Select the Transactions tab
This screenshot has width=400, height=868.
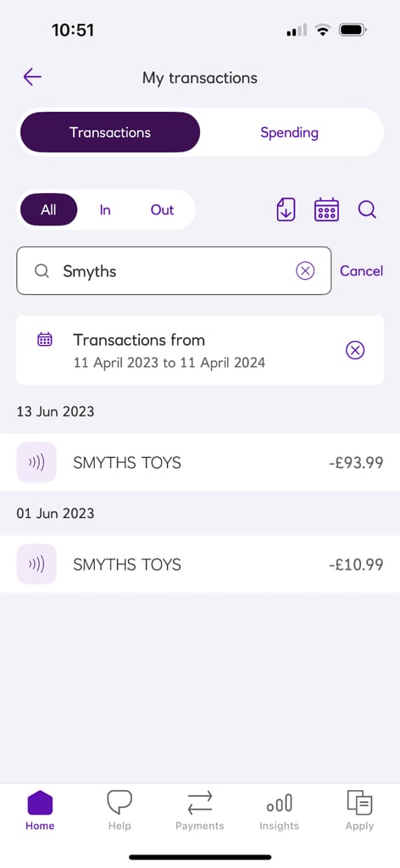(x=110, y=132)
